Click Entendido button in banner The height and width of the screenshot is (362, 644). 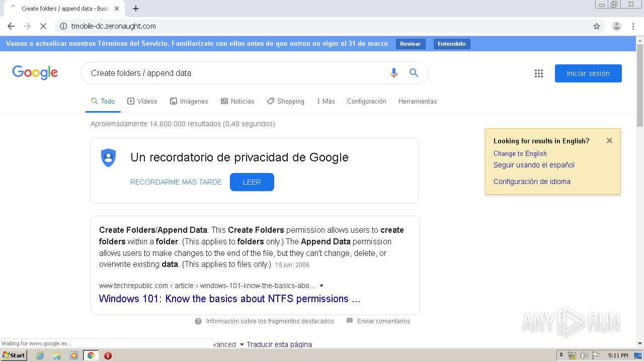coord(451,44)
